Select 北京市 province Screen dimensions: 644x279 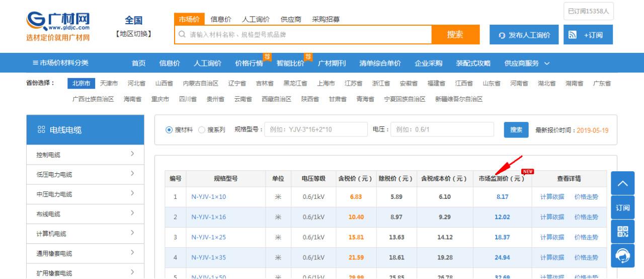point(81,83)
